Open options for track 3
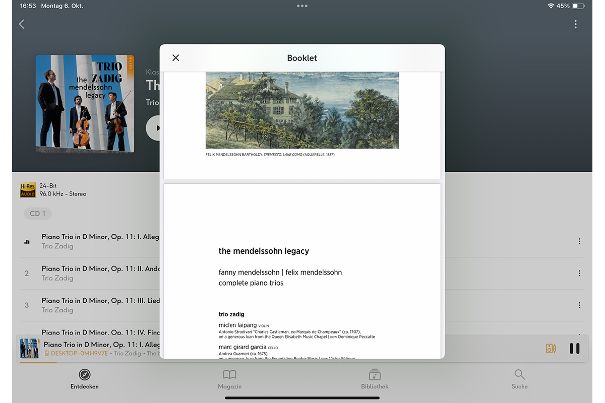The height and width of the screenshot is (403, 605). [x=579, y=304]
